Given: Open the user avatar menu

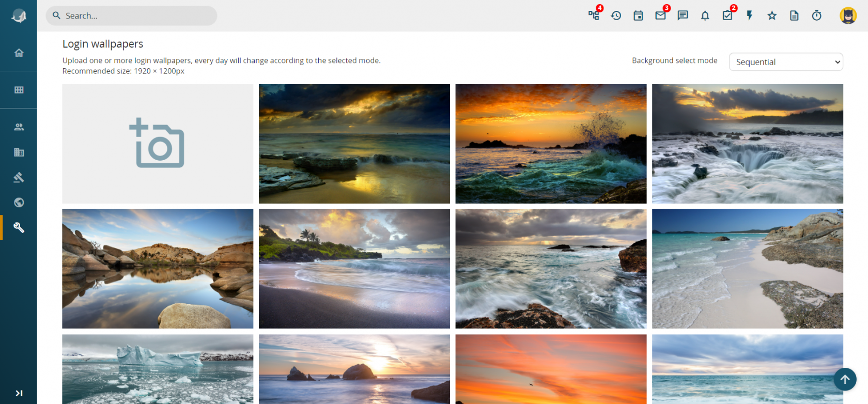Looking at the screenshot, I should click(x=848, y=15).
